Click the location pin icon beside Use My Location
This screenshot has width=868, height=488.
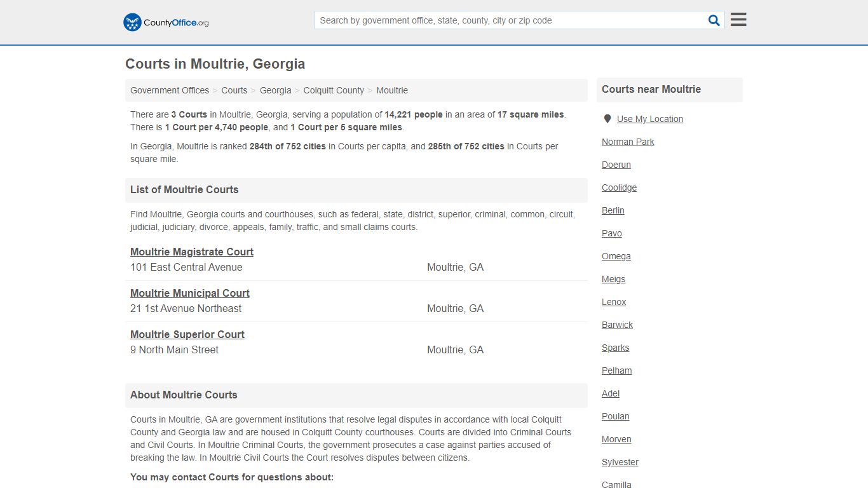point(607,119)
